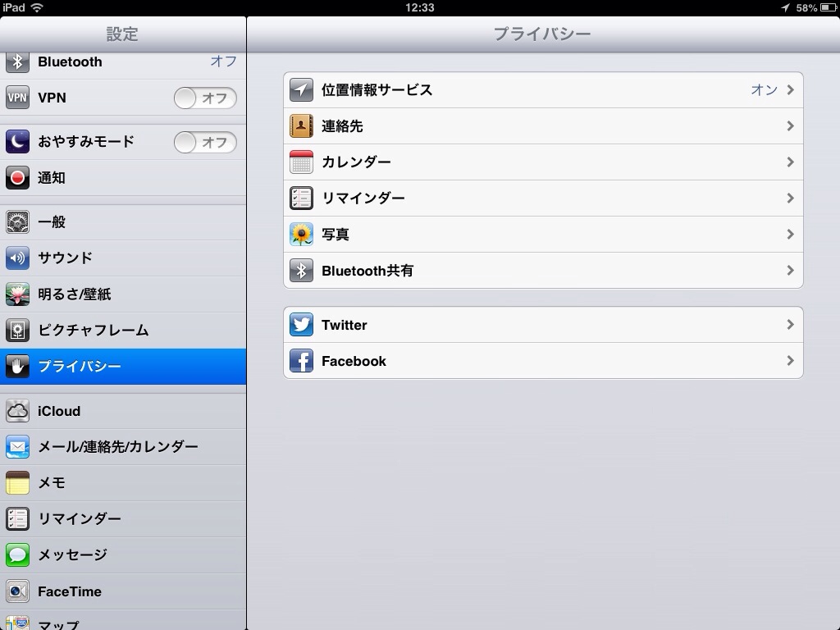Toggle the VPN switch
Viewport: 840px width, 630px height.
[x=205, y=98]
